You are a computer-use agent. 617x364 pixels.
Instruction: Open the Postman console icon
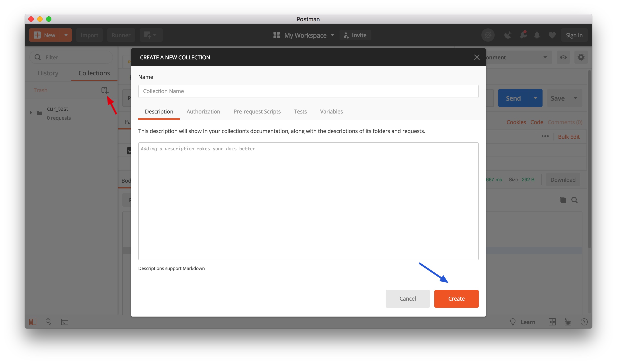(x=65, y=322)
